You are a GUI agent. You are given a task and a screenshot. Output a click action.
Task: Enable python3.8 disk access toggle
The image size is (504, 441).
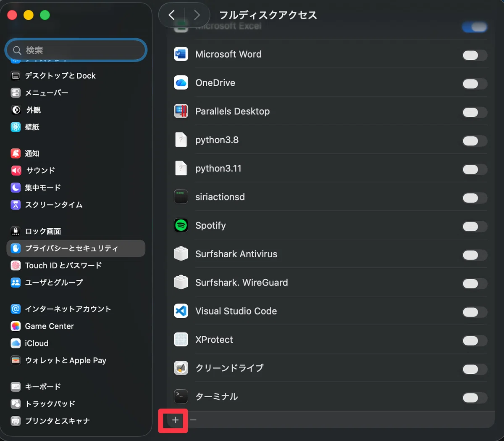click(x=475, y=141)
